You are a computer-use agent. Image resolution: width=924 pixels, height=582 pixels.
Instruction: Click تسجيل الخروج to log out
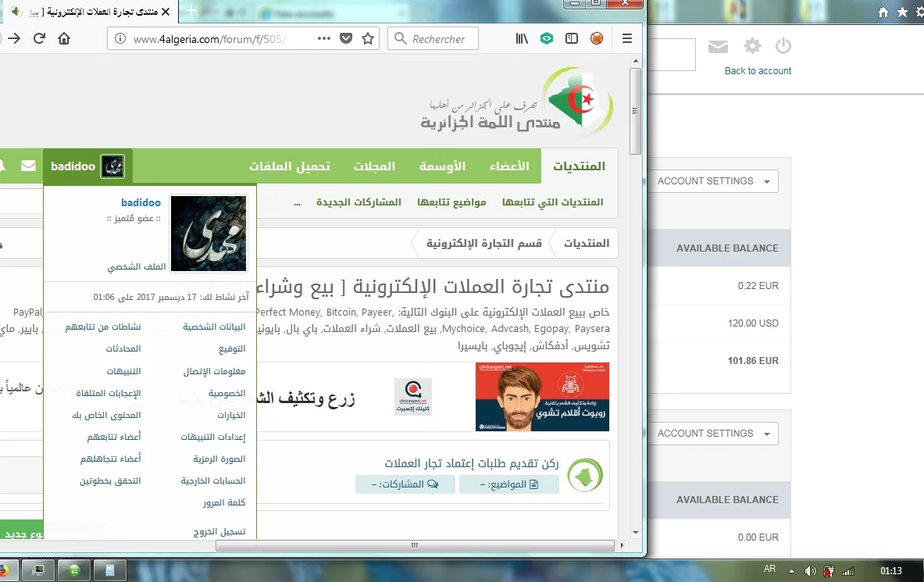click(x=219, y=531)
